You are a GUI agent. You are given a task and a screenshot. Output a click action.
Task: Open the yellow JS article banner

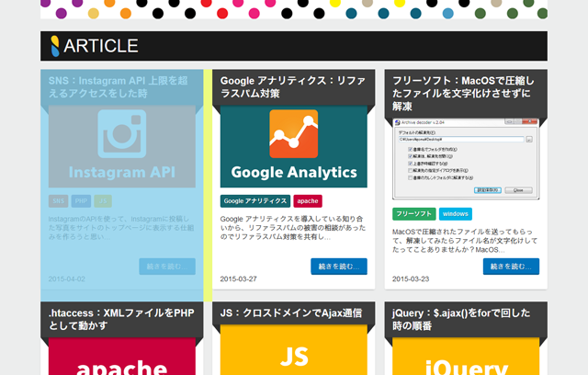click(x=293, y=357)
